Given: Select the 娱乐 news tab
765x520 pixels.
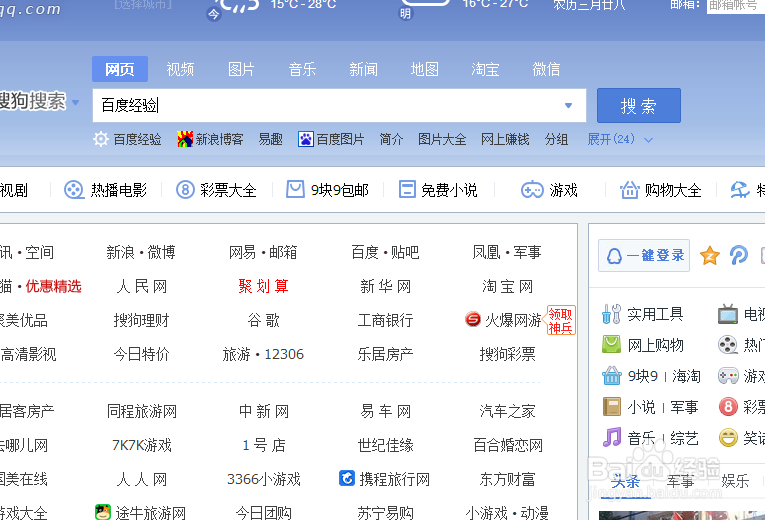Looking at the screenshot, I should [735, 481].
